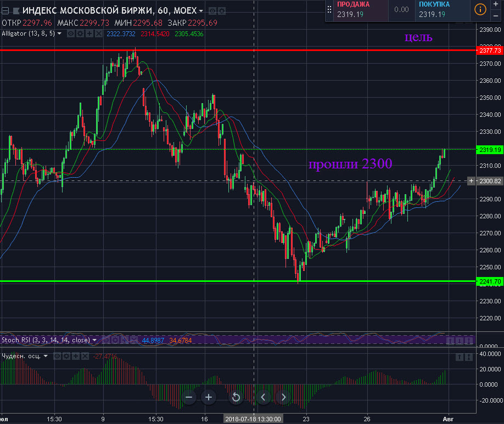504x424 pixels.
Task: Click the Stoch RSI value 34.6784
Action: pos(180,340)
